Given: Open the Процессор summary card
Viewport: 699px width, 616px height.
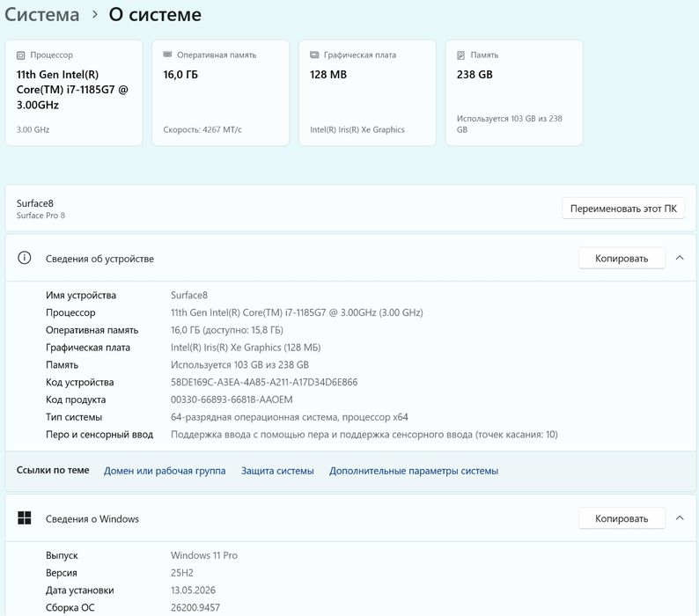Looking at the screenshot, I should tap(74, 92).
